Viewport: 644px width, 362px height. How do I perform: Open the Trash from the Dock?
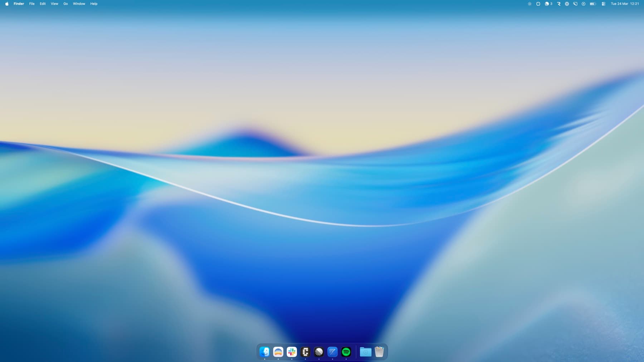coord(380,352)
